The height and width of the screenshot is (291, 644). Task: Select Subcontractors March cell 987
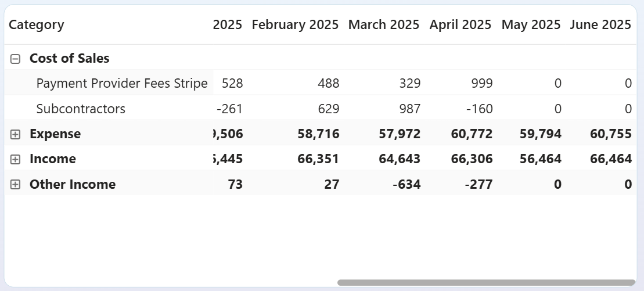coord(409,109)
